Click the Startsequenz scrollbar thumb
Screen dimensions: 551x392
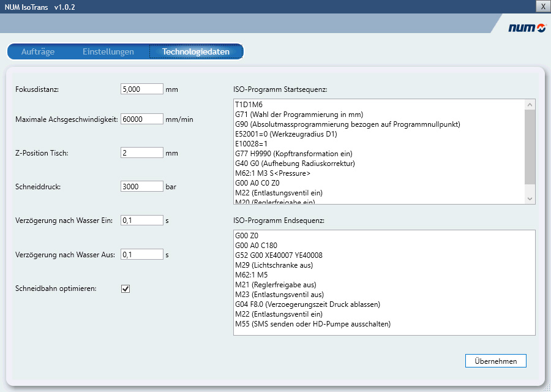tap(530, 146)
